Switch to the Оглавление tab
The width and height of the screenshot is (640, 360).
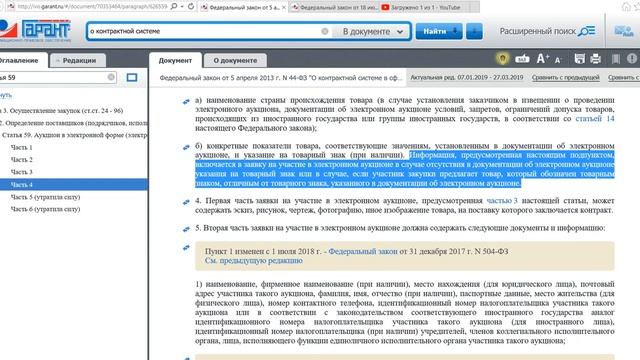click(21, 60)
